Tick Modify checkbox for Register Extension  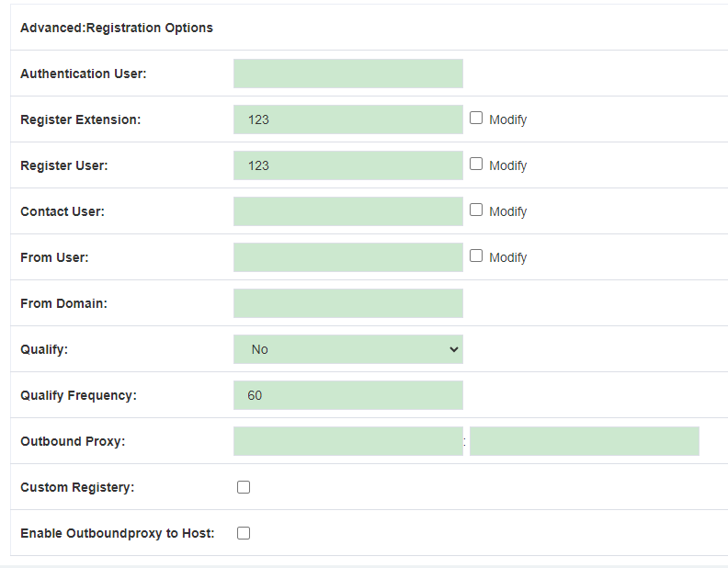tap(476, 118)
